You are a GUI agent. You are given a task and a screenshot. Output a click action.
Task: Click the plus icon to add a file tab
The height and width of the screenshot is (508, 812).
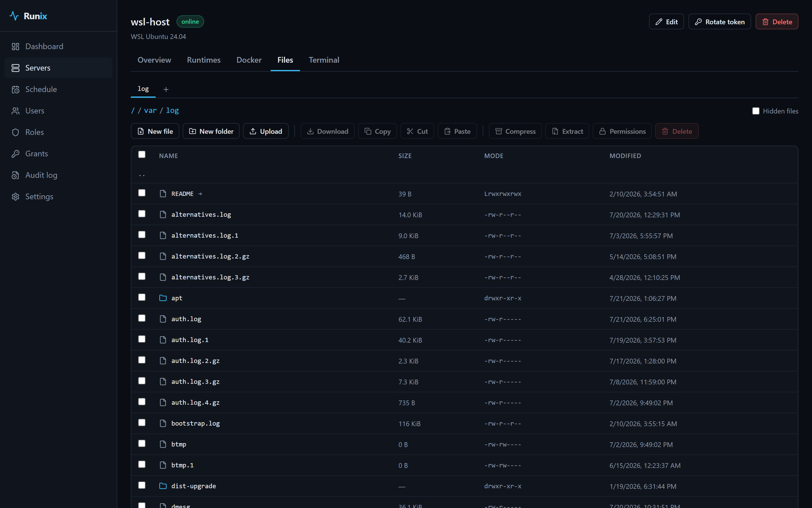click(x=166, y=89)
